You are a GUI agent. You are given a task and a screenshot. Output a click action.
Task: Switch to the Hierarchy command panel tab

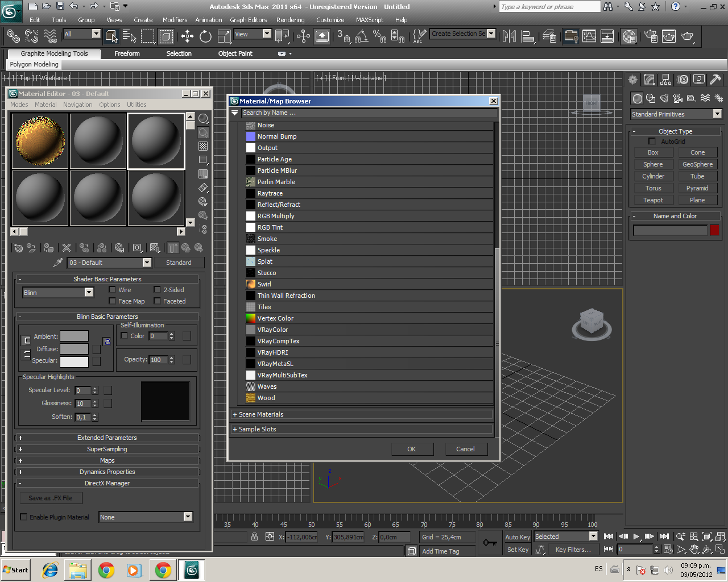pos(665,80)
